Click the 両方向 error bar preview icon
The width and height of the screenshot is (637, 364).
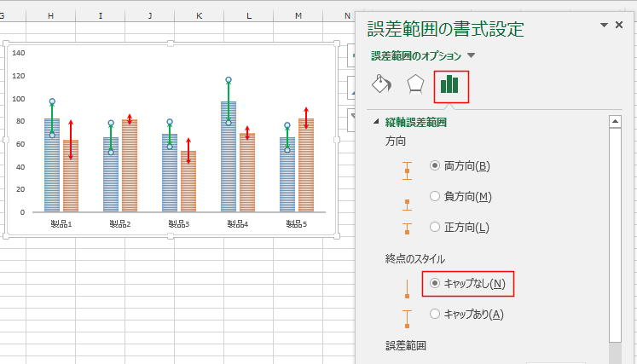(407, 167)
